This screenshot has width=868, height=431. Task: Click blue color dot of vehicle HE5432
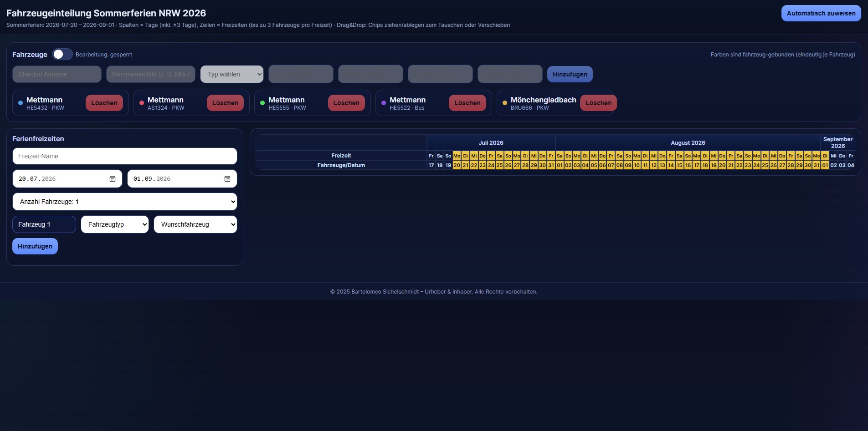click(x=21, y=103)
